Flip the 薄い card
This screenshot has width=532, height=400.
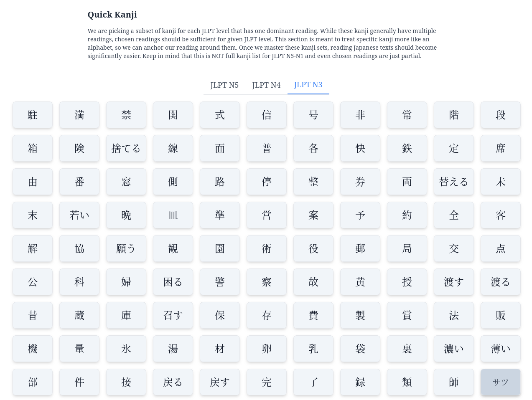(x=500, y=349)
